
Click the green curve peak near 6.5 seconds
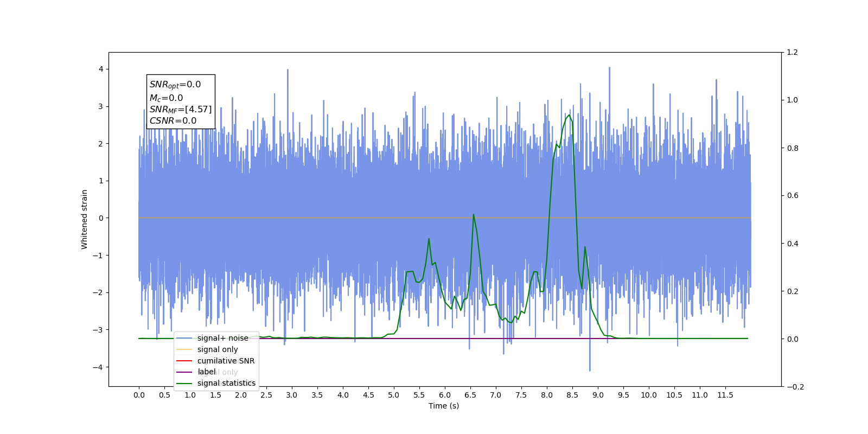point(474,214)
